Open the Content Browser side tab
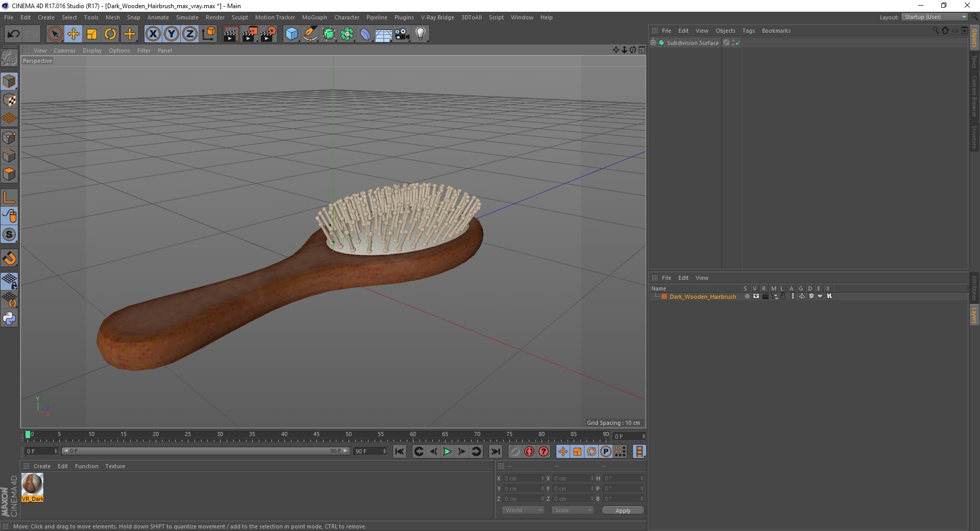 (x=974, y=95)
